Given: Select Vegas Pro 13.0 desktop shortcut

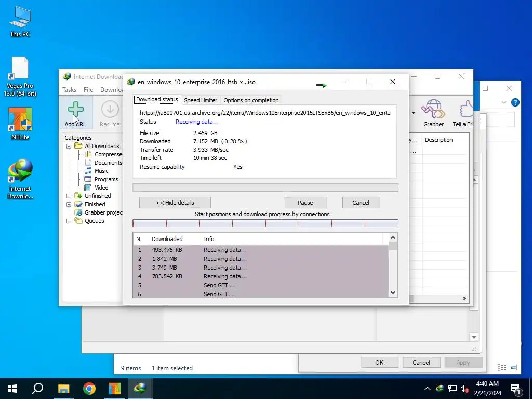Looking at the screenshot, I should pyautogui.click(x=20, y=77).
